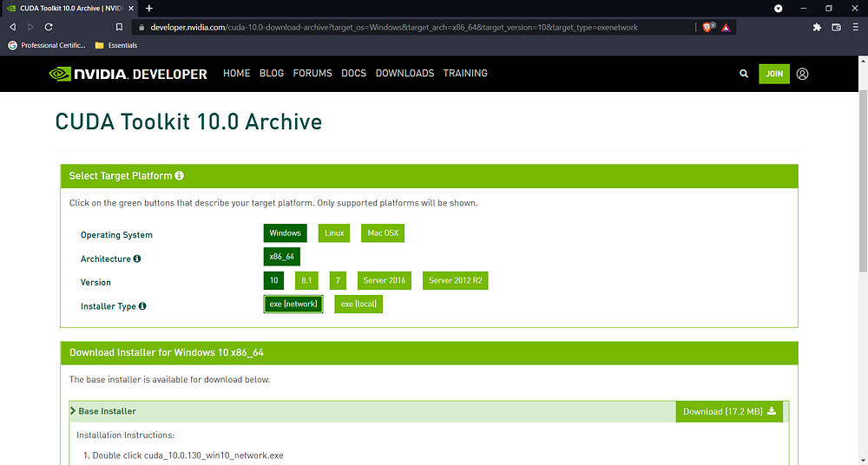Click Download (17.2 MB) button
The width and height of the screenshot is (868, 465).
coord(729,411)
